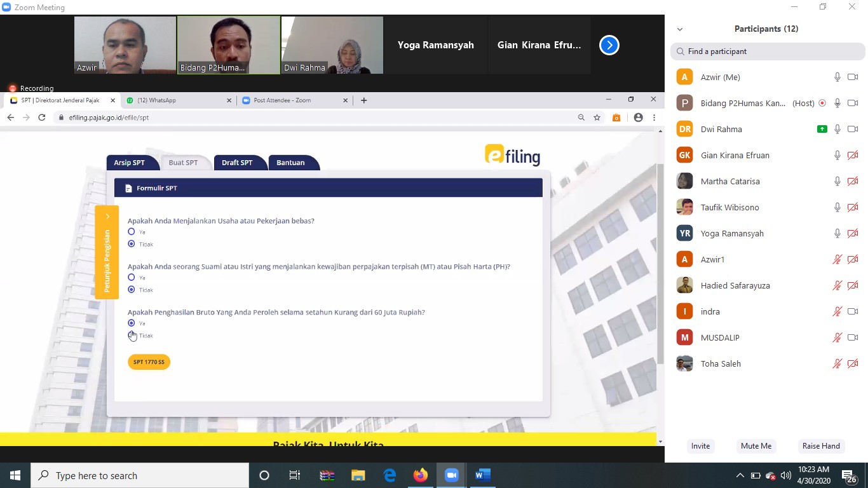Image resolution: width=868 pixels, height=488 pixels.
Task: Open Firefox from the taskbar
Action: [421, 475]
